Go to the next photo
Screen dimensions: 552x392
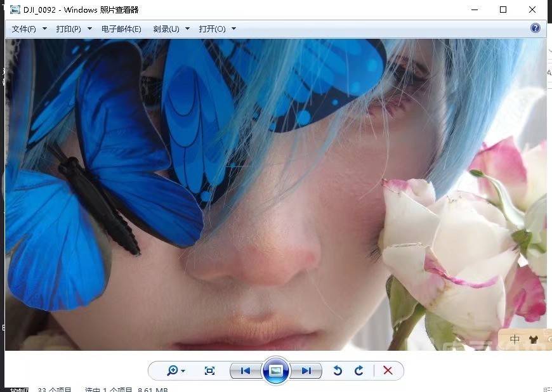tap(306, 370)
